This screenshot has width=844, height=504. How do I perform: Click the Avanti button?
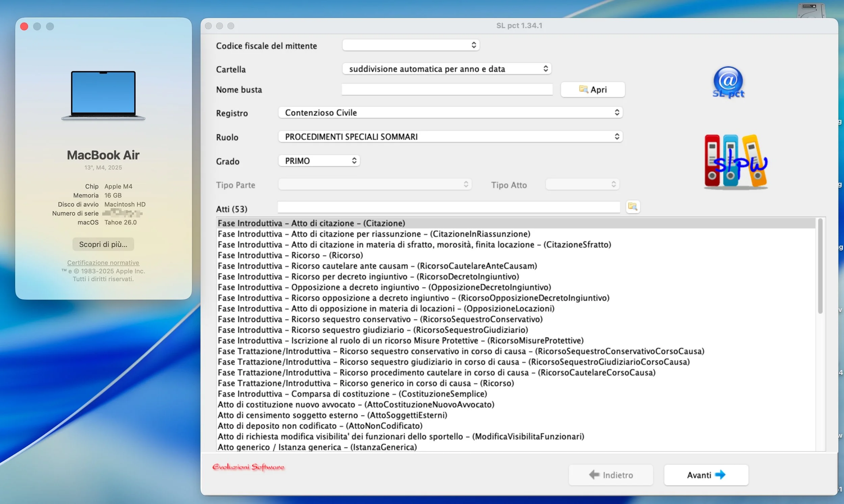click(x=706, y=475)
